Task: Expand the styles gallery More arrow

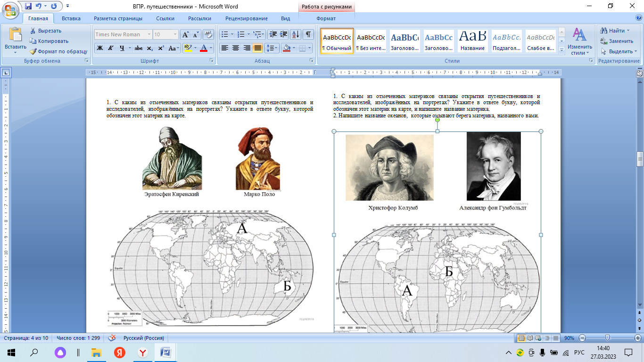Action: [561, 50]
